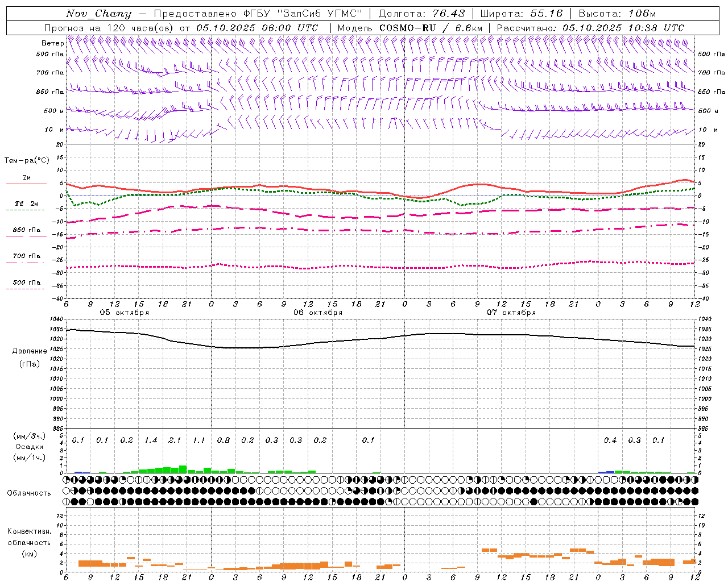
Task: Select the '10 м' wind level label on left
Action: coord(55,130)
